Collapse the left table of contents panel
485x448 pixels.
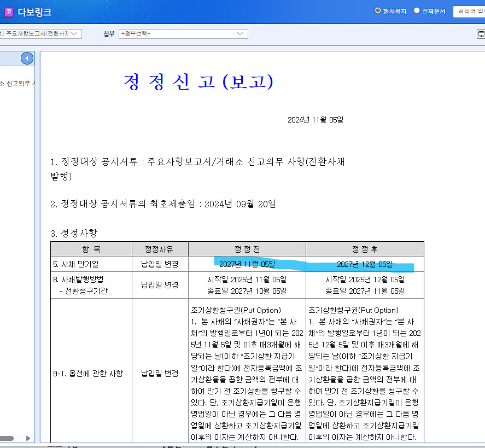(27, 59)
